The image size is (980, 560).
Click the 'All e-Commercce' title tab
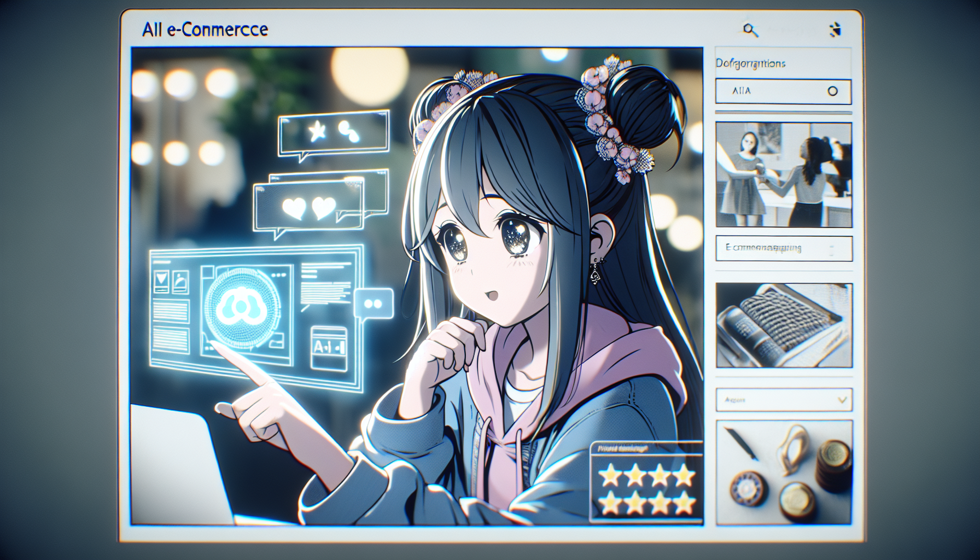tap(205, 30)
